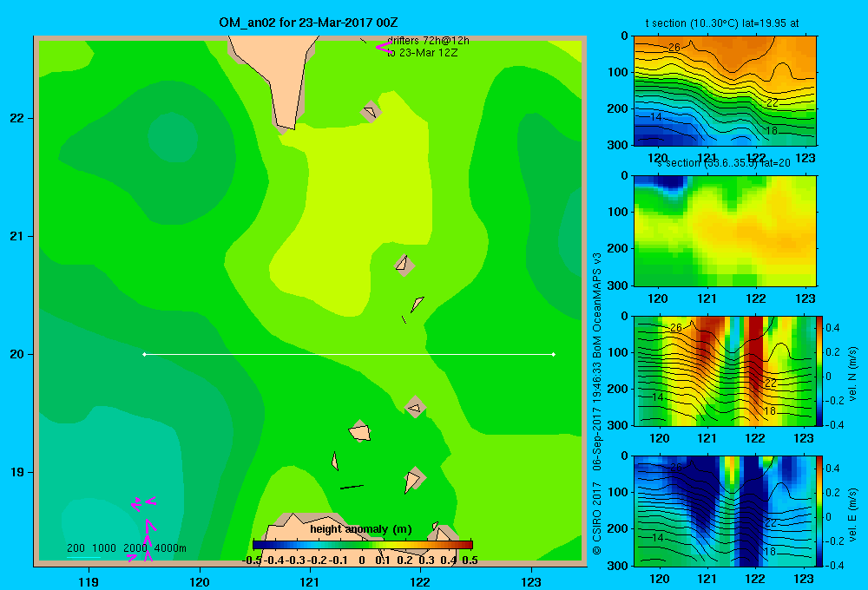Click latitude label 19 on main map
868x590 pixels.
click(x=17, y=472)
